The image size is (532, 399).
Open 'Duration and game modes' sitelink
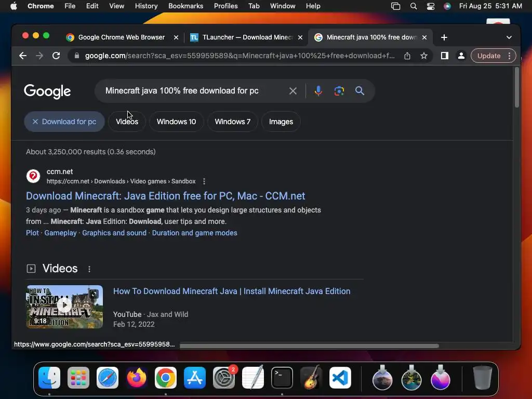click(194, 233)
